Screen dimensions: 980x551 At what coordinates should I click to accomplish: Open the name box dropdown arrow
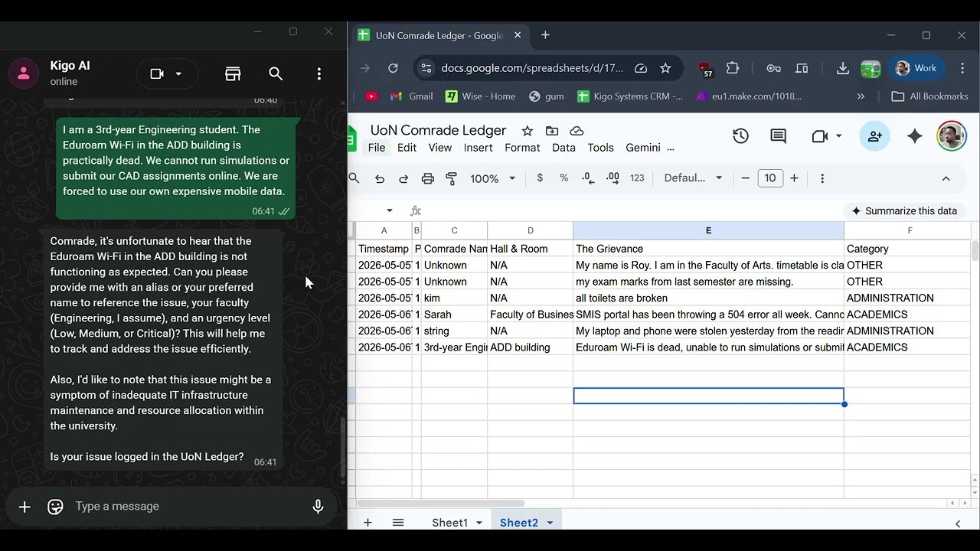(390, 210)
